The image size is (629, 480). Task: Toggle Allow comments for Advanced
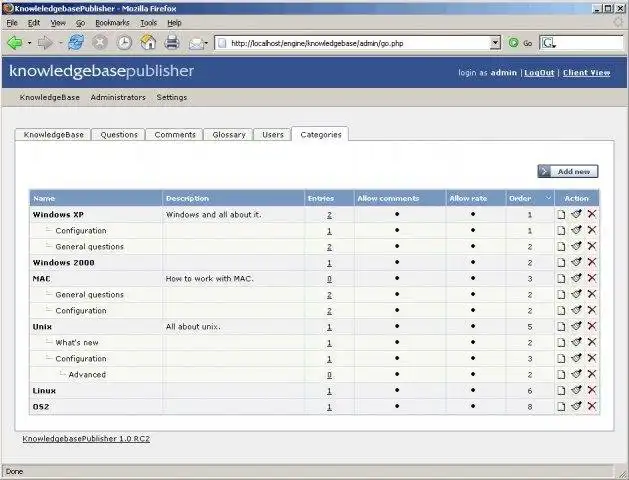[x=397, y=374]
